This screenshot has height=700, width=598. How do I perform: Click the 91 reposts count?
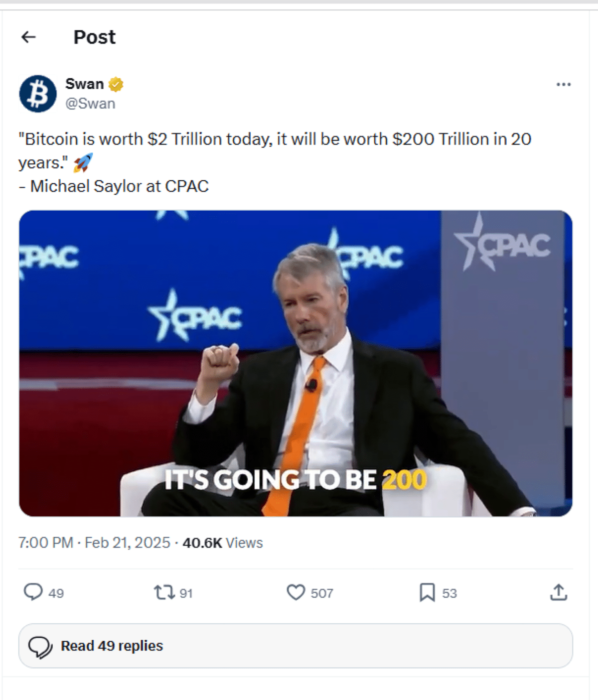click(186, 593)
